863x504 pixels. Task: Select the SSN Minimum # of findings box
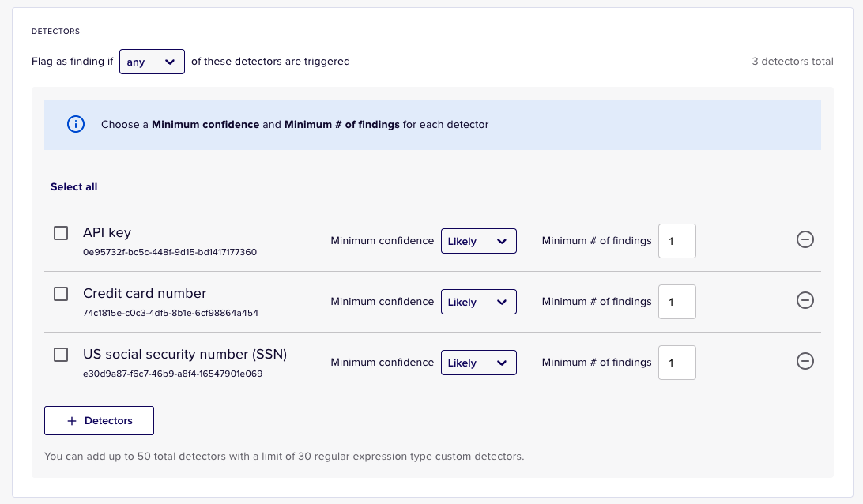[676, 363]
